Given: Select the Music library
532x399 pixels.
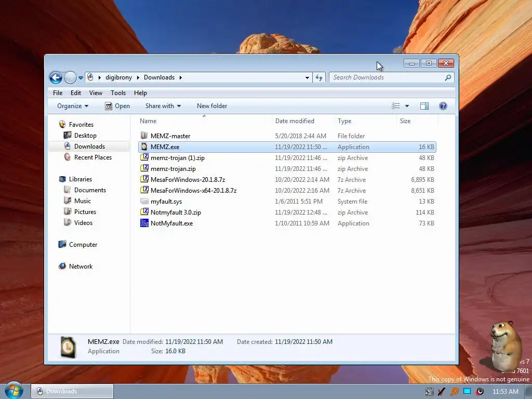Looking at the screenshot, I should tap(83, 201).
